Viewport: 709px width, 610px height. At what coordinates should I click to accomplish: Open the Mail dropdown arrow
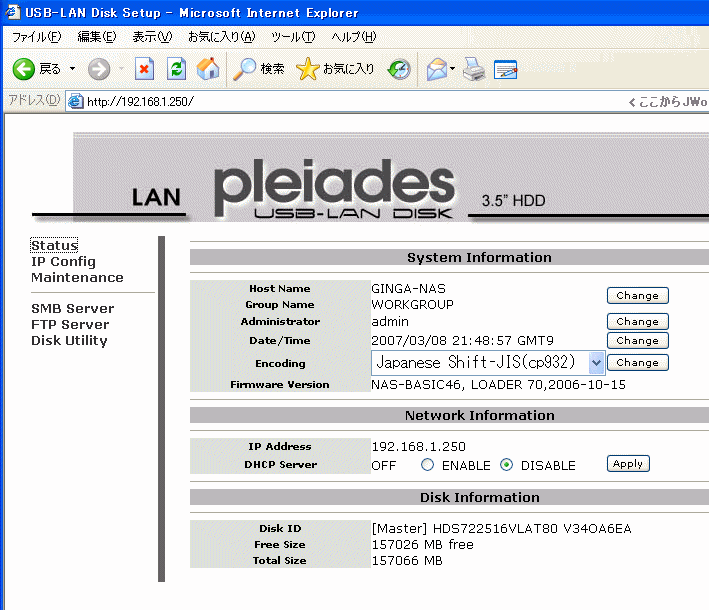coord(453,69)
